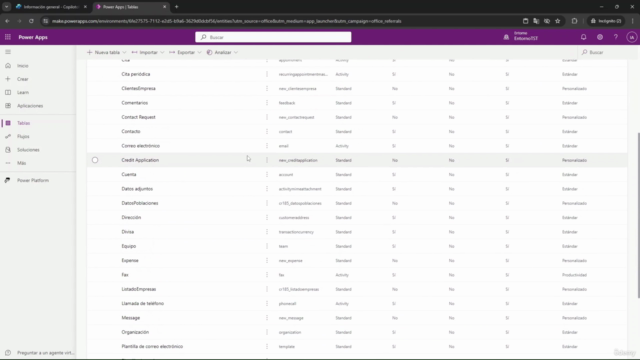Expand the Importar dropdown arrow
This screenshot has width=640, height=360.
162,52
